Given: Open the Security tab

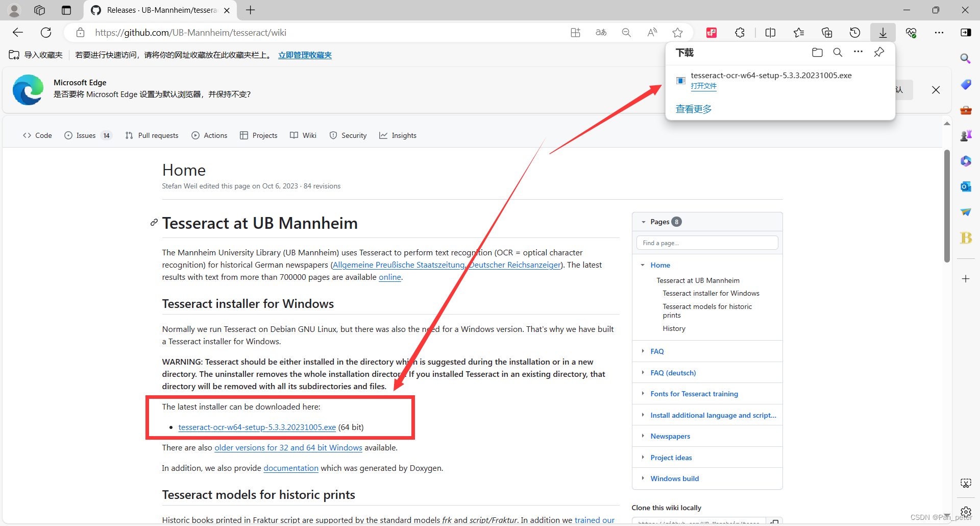Looking at the screenshot, I should pos(348,135).
